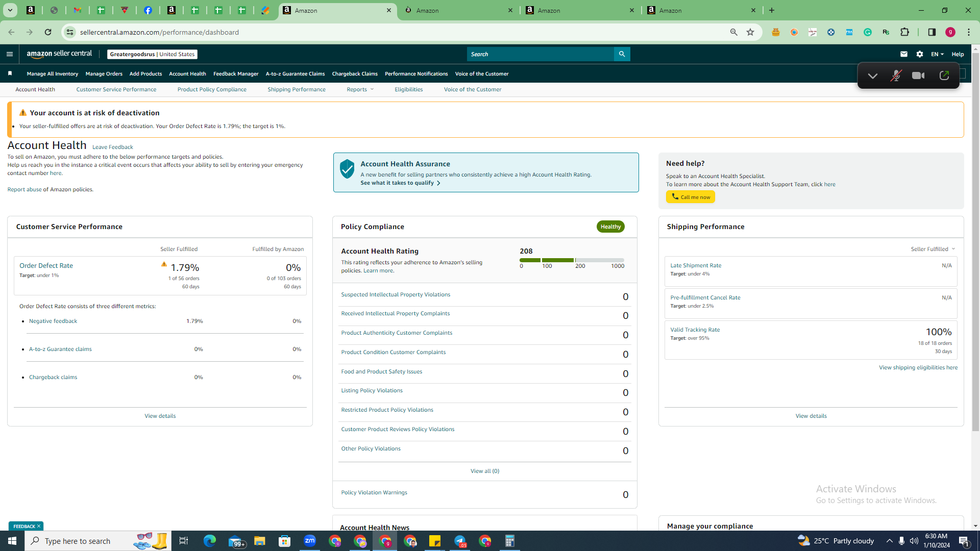Open the Eligibilities tab
This screenshot has height=551, width=980.
(408, 89)
